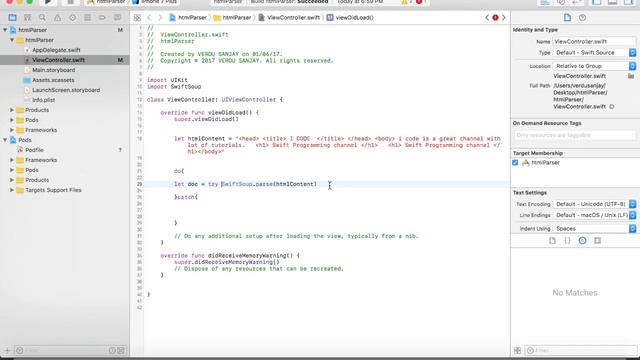This screenshot has width=640, height=360.
Task: Reveal file location folder icon
Action: [x=631, y=76]
